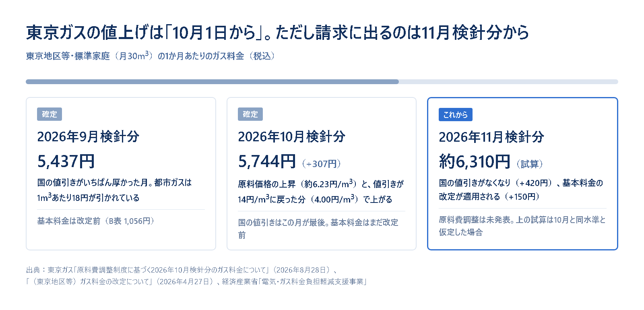Click the 5,437円 amount
This screenshot has width=644, height=310.
pyautogui.click(x=66, y=161)
